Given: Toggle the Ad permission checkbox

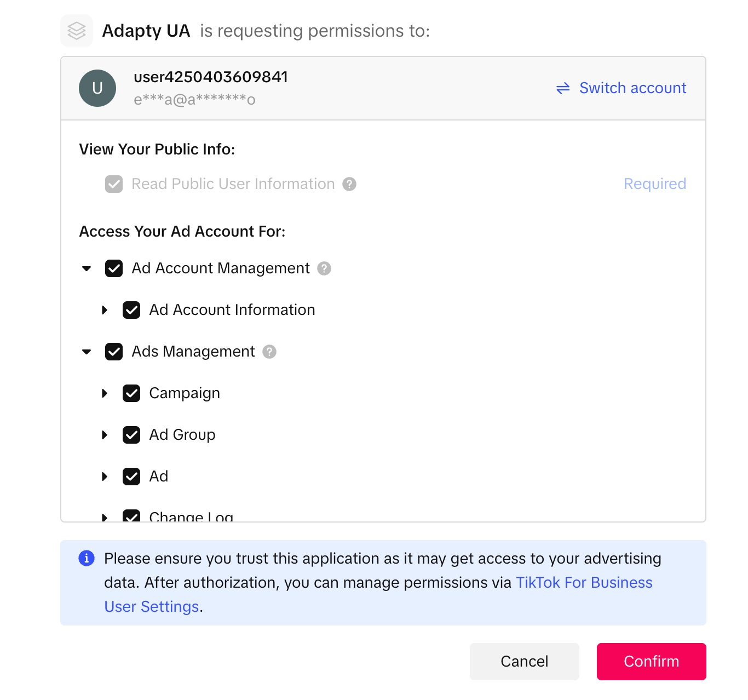Looking at the screenshot, I should (x=131, y=476).
